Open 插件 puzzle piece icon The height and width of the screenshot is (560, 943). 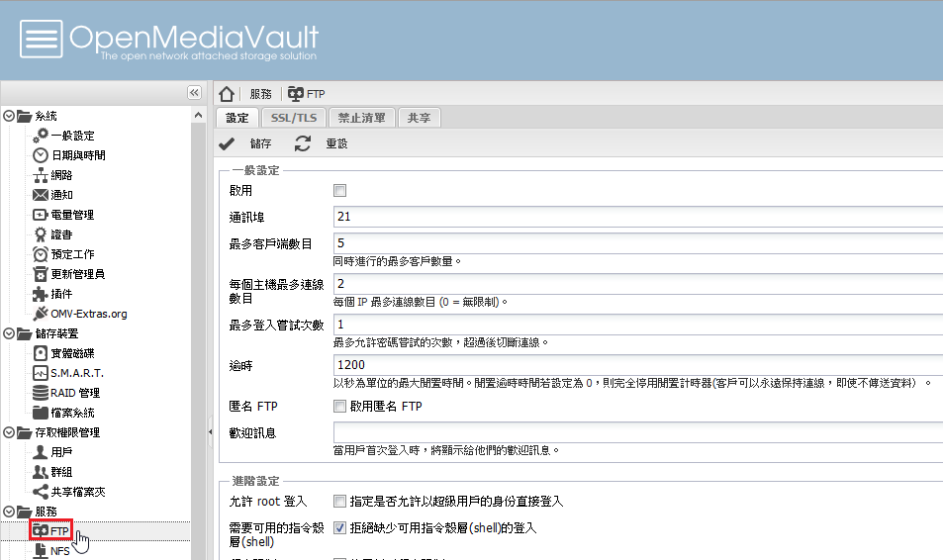pos(41,294)
